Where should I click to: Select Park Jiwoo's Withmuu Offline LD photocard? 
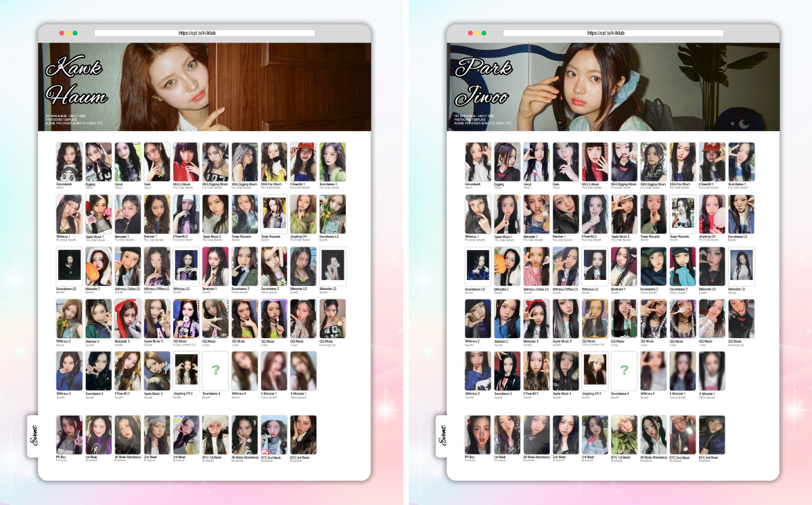566,266
